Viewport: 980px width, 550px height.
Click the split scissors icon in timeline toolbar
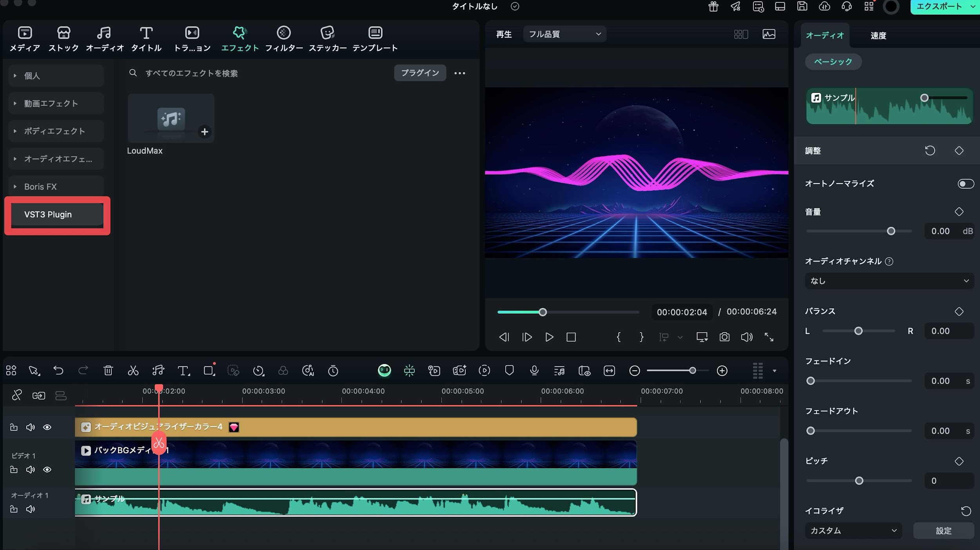133,370
